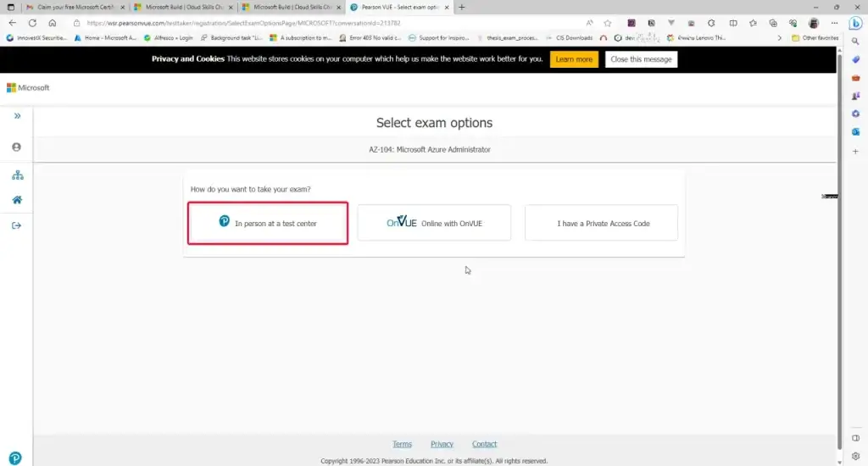
Task: Open the browser Extensions puzzle icon
Action: click(711, 23)
